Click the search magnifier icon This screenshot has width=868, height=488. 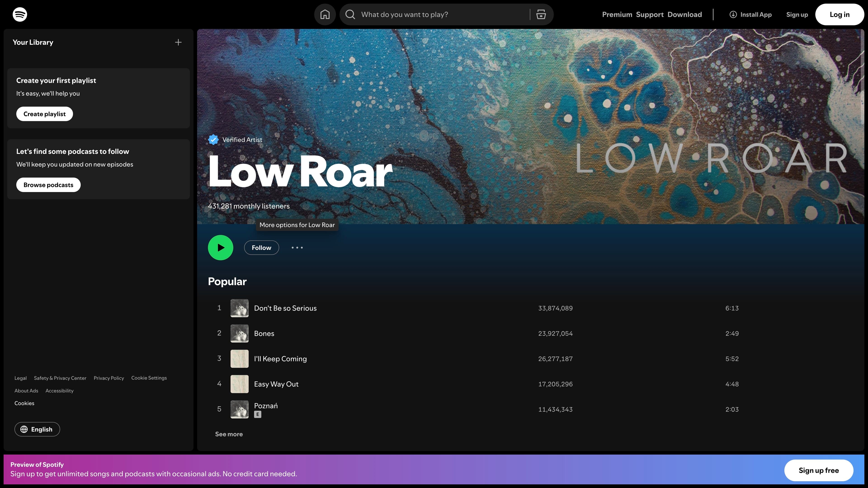coord(350,14)
